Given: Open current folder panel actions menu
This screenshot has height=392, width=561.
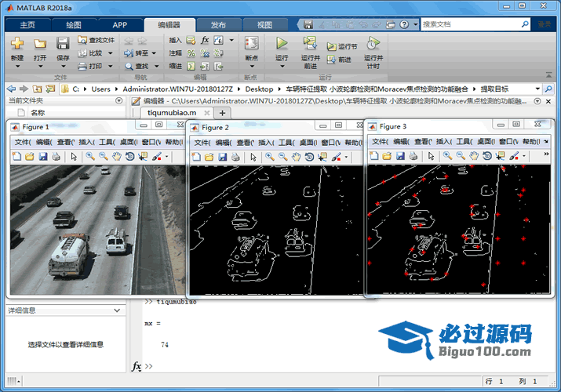Looking at the screenshot, I should 119,101.
